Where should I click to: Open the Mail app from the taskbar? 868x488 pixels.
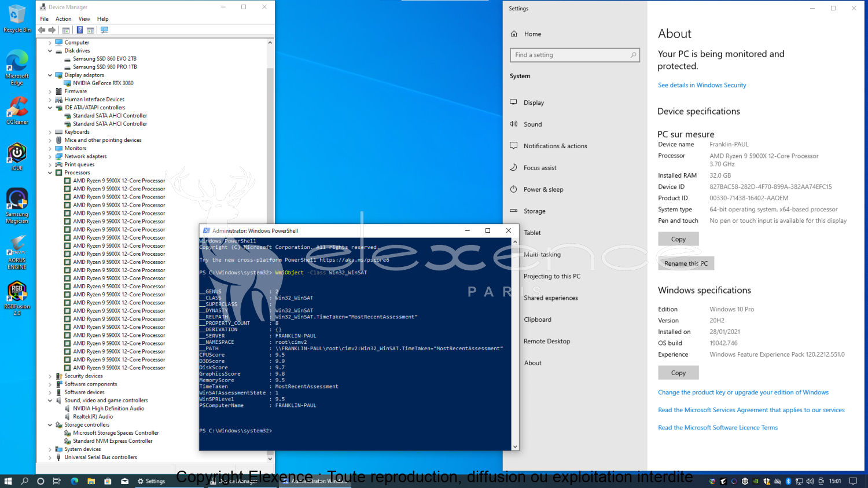pos(124,481)
